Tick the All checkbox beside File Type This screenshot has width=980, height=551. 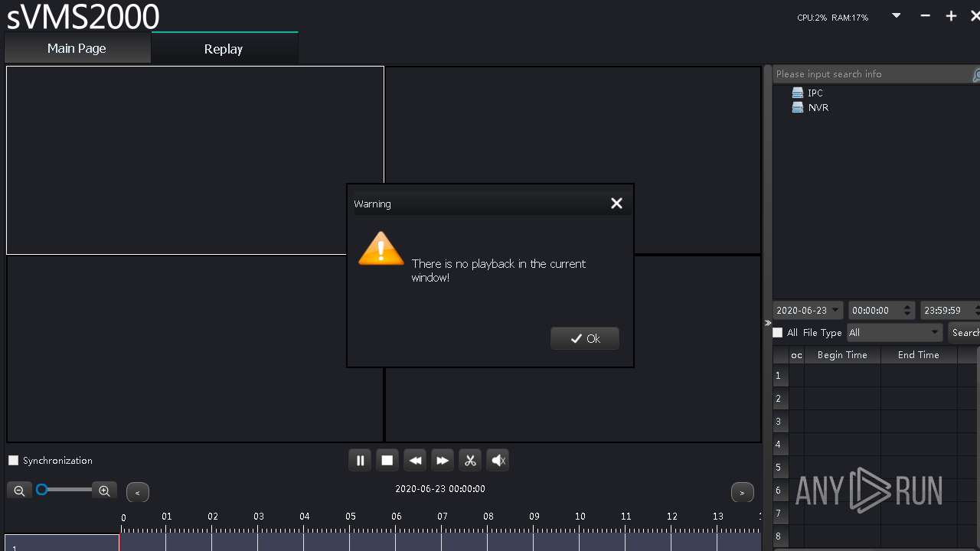coord(777,332)
